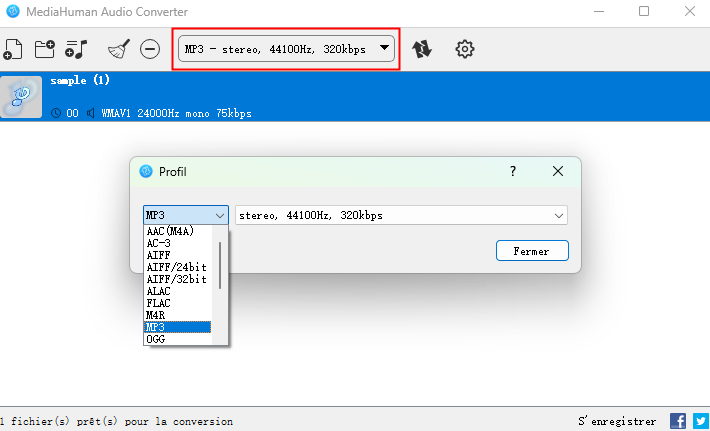Click the add folder toolbar icon
Screen dimensions: 710x431
[x=45, y=49]
